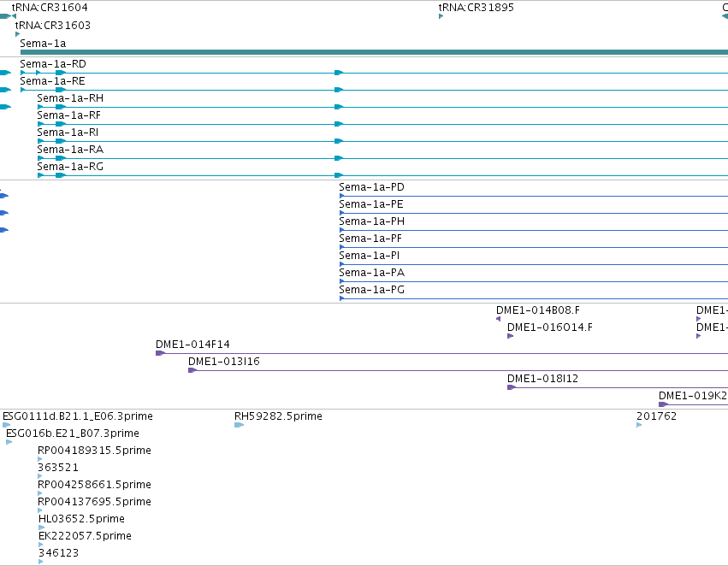Viewport: 728px width, 566px height.
Task: Click RH59282.5prime EST label
Action: point(278,416)
